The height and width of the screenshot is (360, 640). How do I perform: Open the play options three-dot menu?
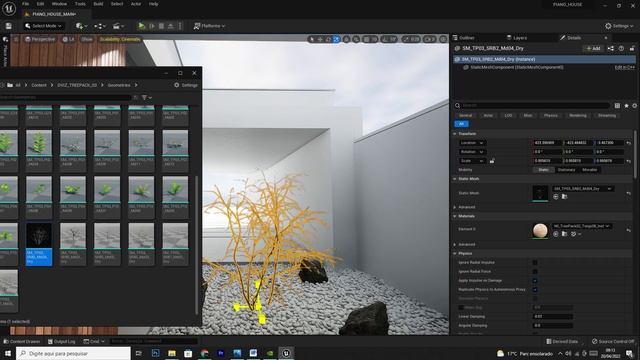(180, 26)
